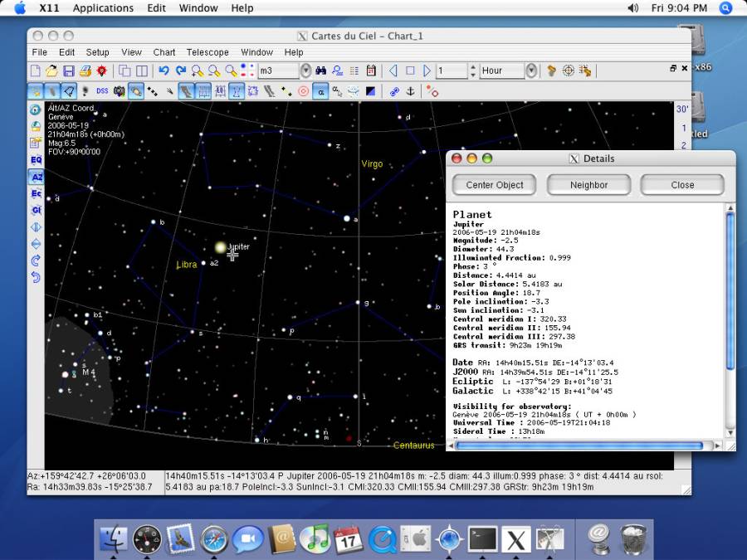This screenshot has width=747, height=560.
Task: Open the Chart menu
Action: click(x=164, y=52)
